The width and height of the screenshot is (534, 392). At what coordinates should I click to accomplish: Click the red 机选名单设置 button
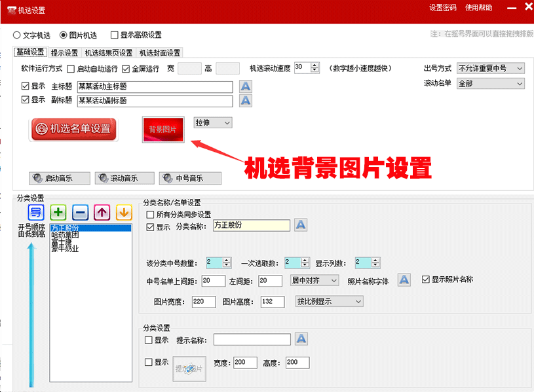point(73,130)
